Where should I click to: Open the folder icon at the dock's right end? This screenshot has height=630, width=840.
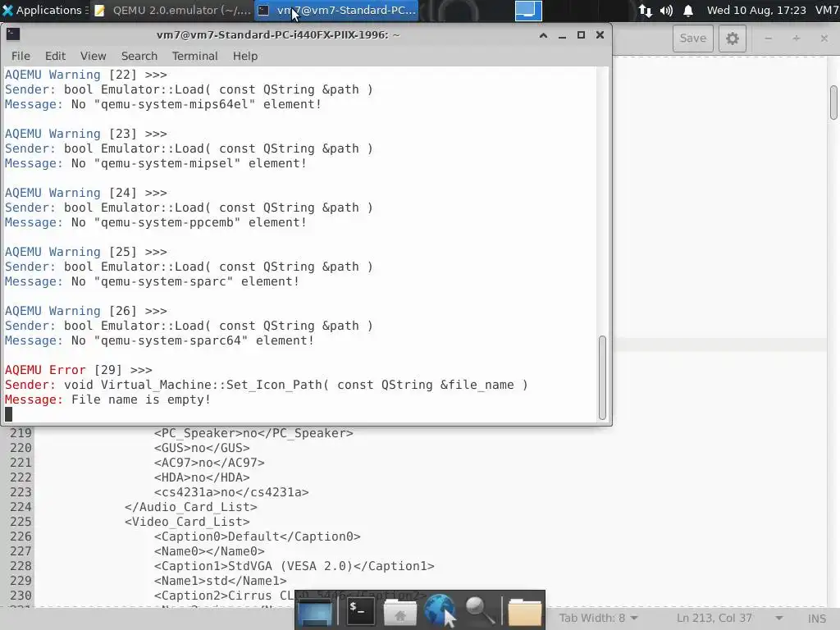[x=524, y=611]
